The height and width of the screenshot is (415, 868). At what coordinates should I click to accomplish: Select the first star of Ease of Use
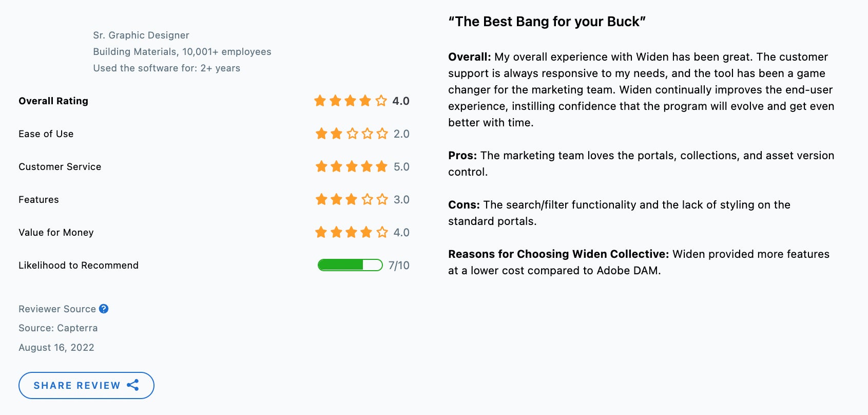pos(321,134)
